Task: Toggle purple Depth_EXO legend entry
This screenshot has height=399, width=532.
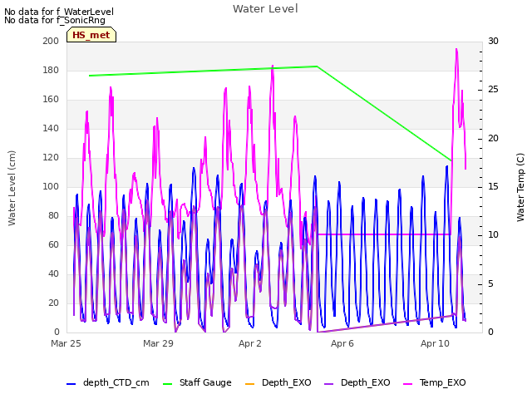Action: click(357, 382)
